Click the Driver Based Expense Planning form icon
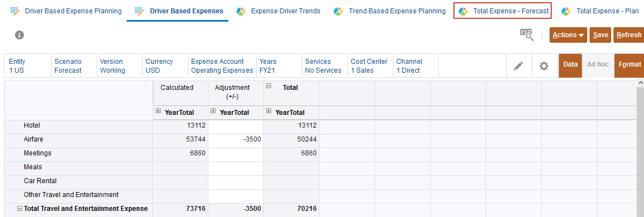Viewport: 644px width, 217px height. 15,11
